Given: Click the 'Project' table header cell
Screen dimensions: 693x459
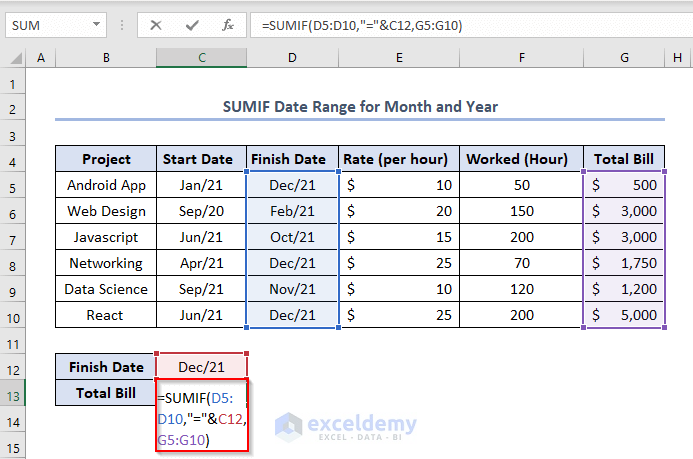Looking at the screenshot, I should (x=106, y=159).
